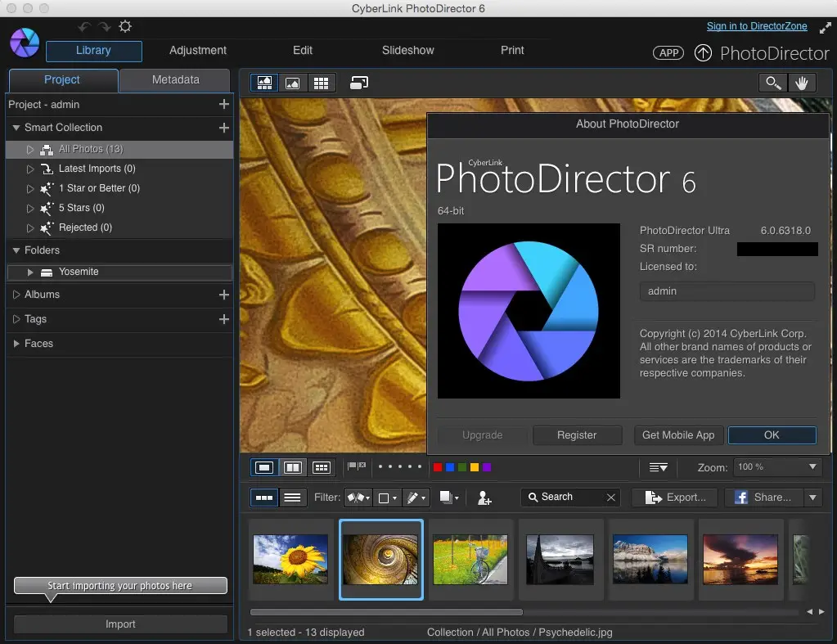Select the hand pan tool
Viewport: 837px width, 644px height.
click(x=801, y=83)
